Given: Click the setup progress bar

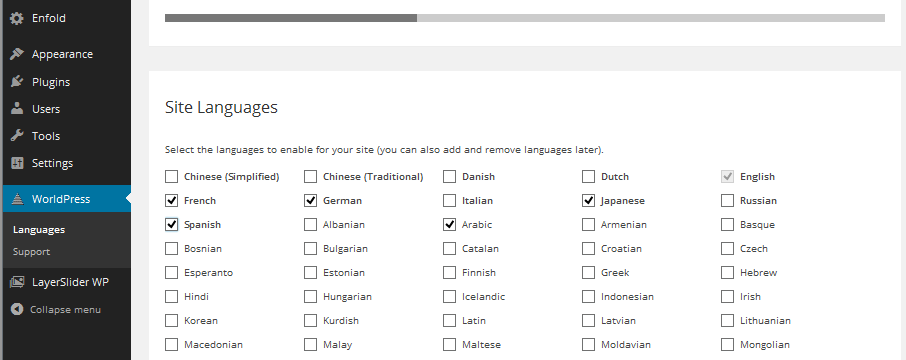Looking at the screenshot, I should click(525, 18).
